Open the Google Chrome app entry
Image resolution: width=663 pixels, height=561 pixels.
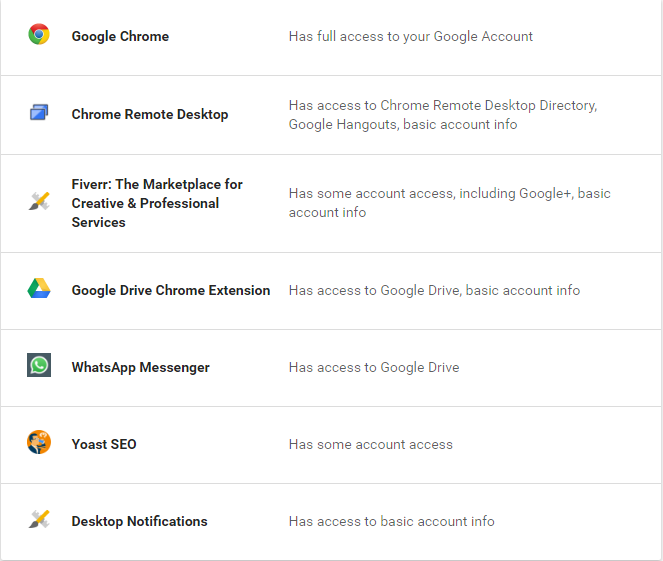pos(120,36)
